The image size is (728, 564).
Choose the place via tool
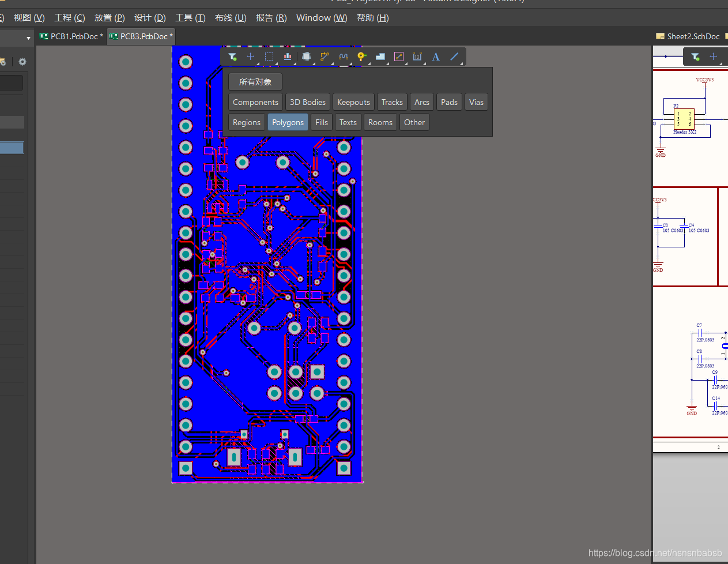pos(361,57)
